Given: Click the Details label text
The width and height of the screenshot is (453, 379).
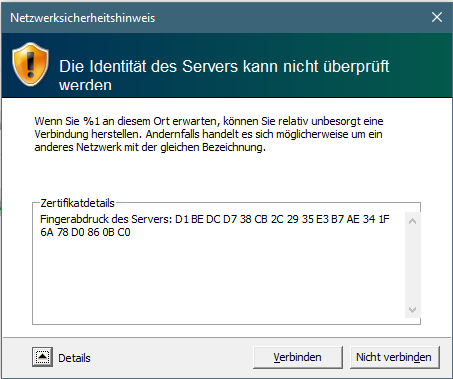Looking at the screenshot, I should pos(74,358).
